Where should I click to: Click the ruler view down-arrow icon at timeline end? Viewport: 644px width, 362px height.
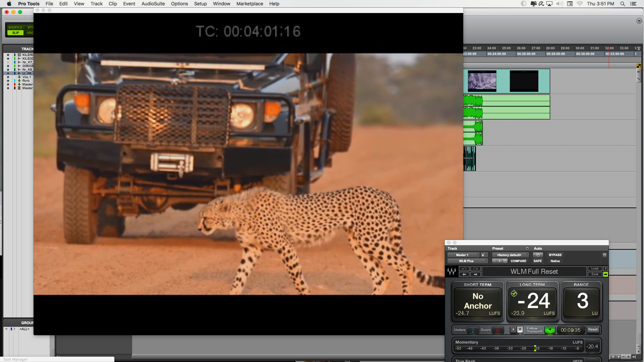[x=639, y=49]
